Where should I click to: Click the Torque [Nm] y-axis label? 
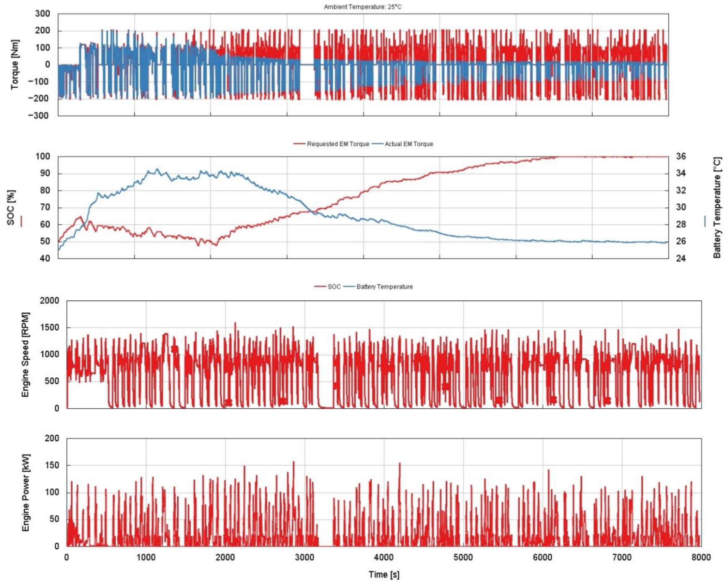pyautogui.click(x=15, y=64)
